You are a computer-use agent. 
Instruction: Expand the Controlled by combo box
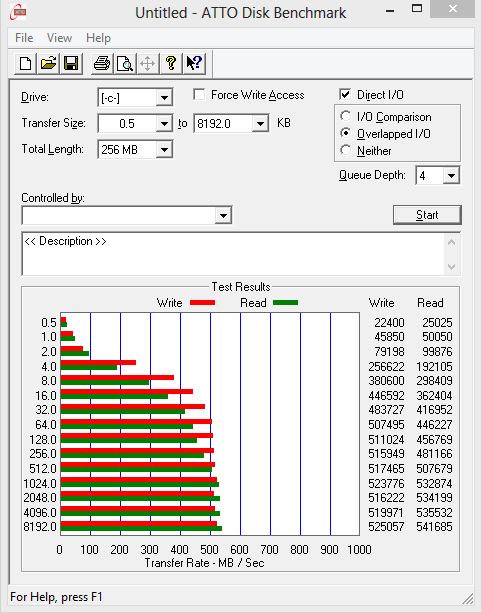tap(223, 215)
